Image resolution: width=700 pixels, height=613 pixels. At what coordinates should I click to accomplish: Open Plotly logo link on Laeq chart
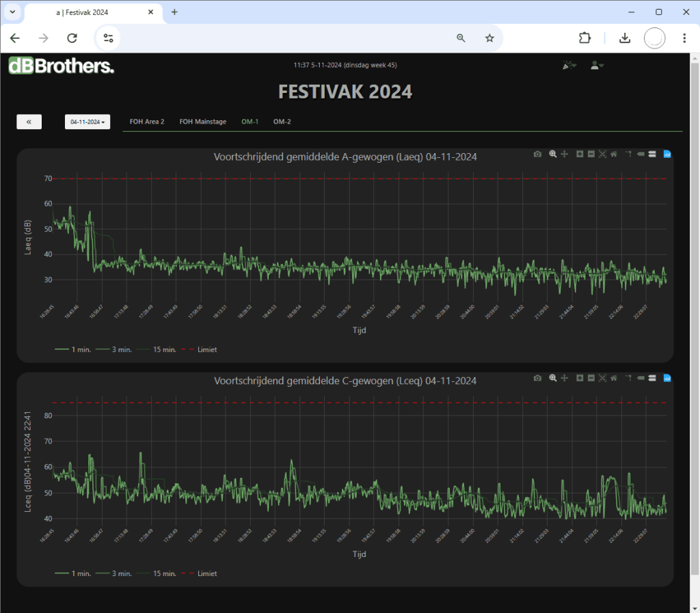click(x=667, y=154)
